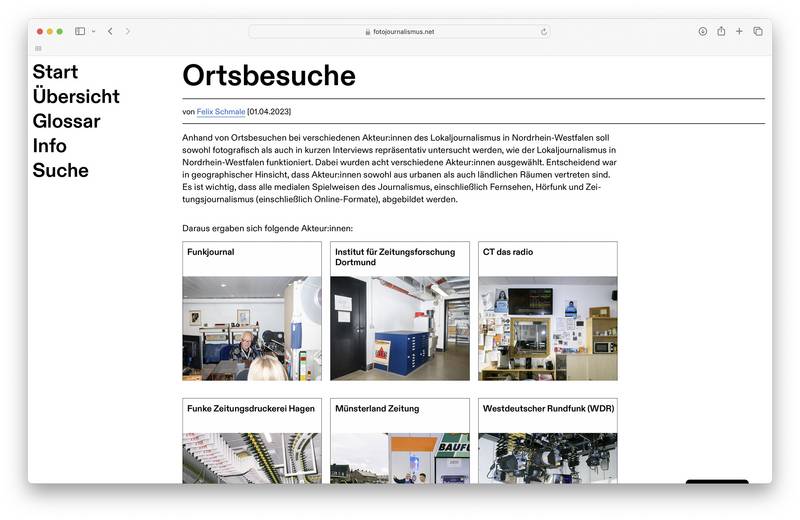
Task: Click the share icon in Safari toolbar
Action: click(721, 31)
